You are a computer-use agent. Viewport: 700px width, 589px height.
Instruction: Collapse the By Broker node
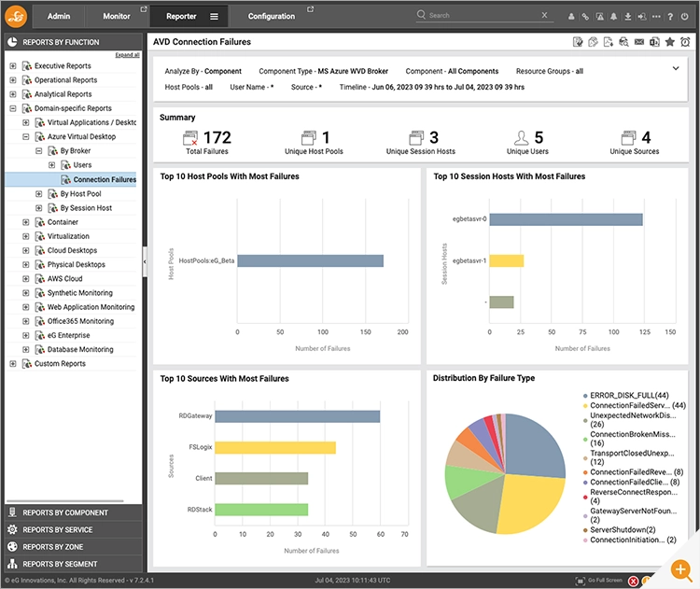pos(39,151)
